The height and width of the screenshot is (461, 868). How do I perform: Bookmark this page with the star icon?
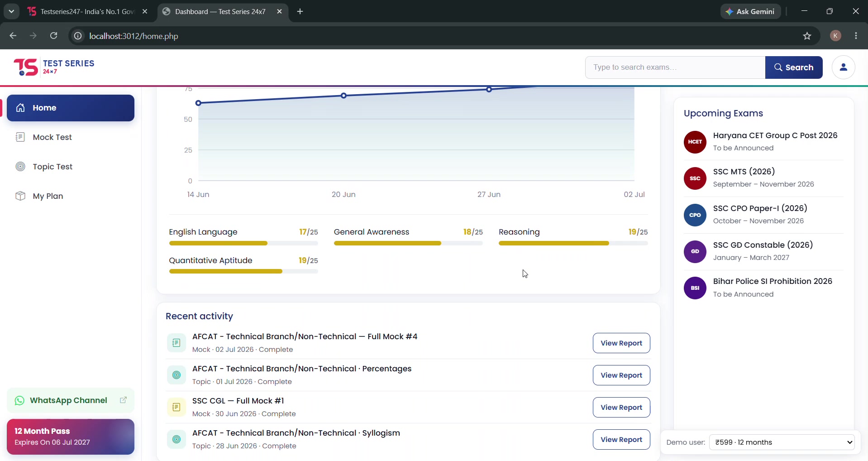click(807, 36)
